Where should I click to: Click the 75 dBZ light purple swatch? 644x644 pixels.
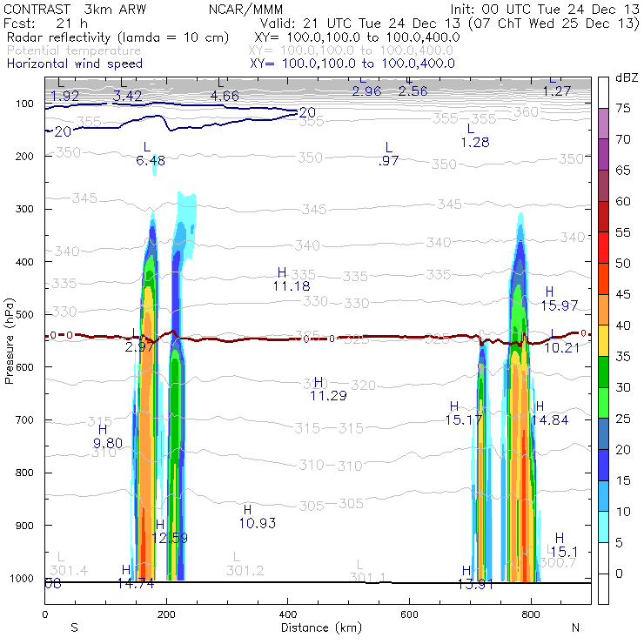click(x=603, y=124)
